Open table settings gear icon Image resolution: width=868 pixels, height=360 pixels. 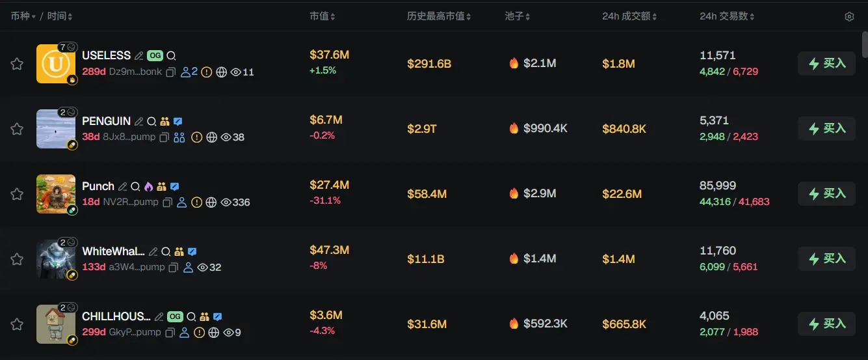pos(849,16)
